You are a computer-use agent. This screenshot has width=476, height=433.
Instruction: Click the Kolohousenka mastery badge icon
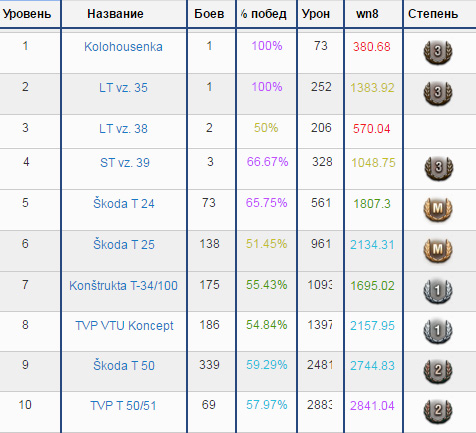coord(438,52)
